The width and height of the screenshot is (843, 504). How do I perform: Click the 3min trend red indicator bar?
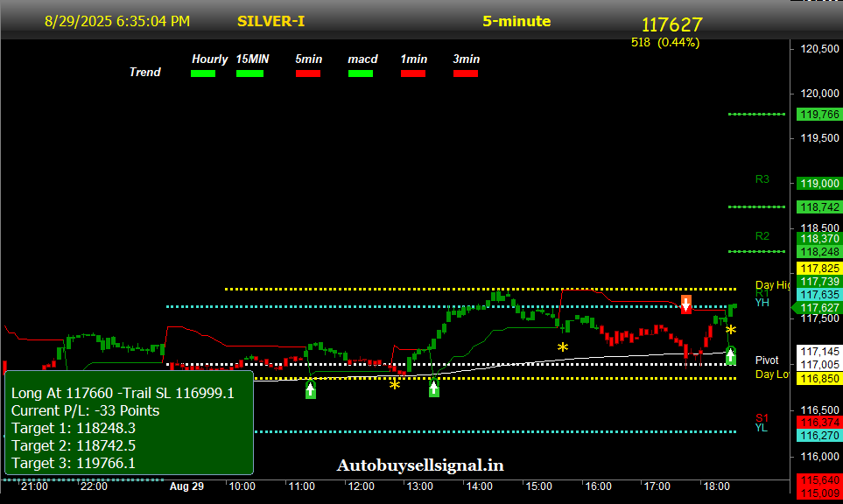(x=466, y=73)
